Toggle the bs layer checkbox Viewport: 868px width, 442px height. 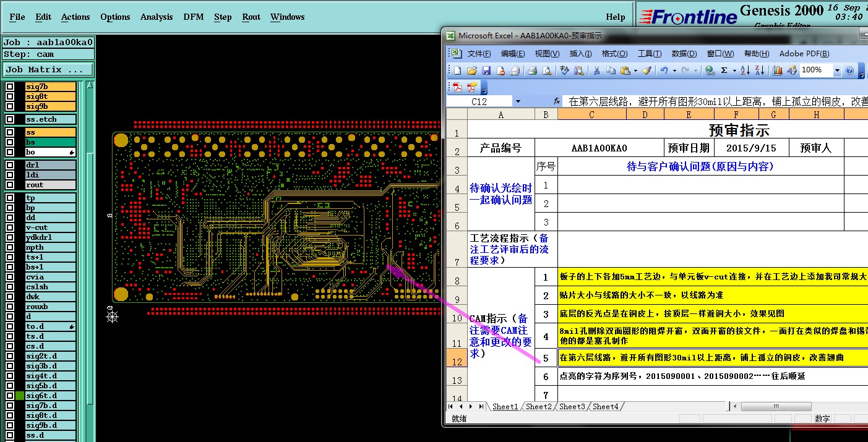coord(10,142)
